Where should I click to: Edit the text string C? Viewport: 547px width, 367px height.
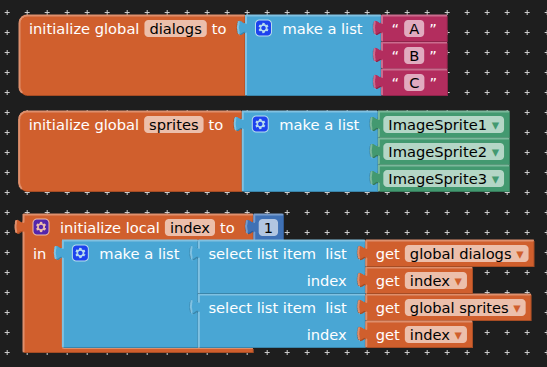click(414, 83)
